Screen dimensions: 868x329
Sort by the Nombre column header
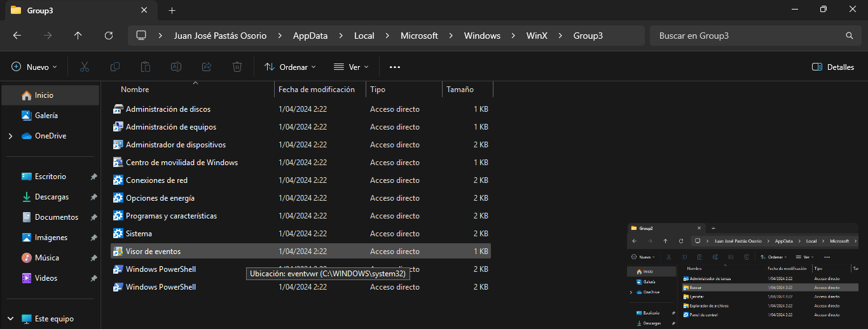tap(193, 90)
